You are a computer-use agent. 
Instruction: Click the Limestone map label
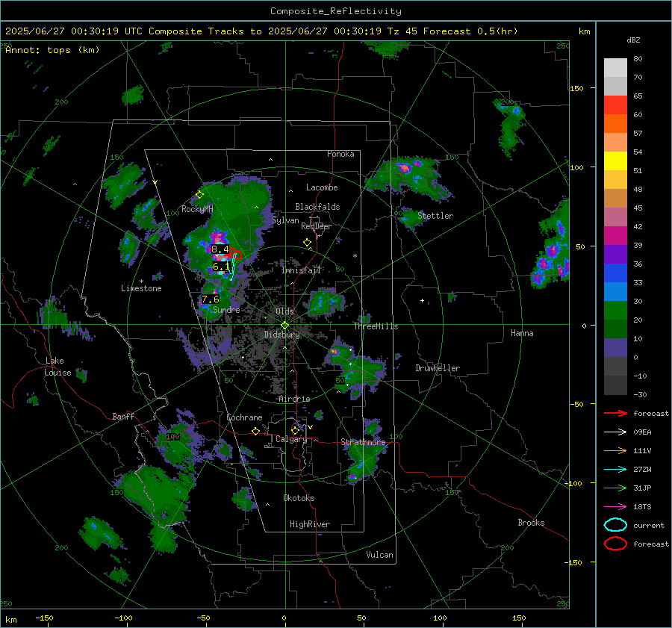coord(141,288)
